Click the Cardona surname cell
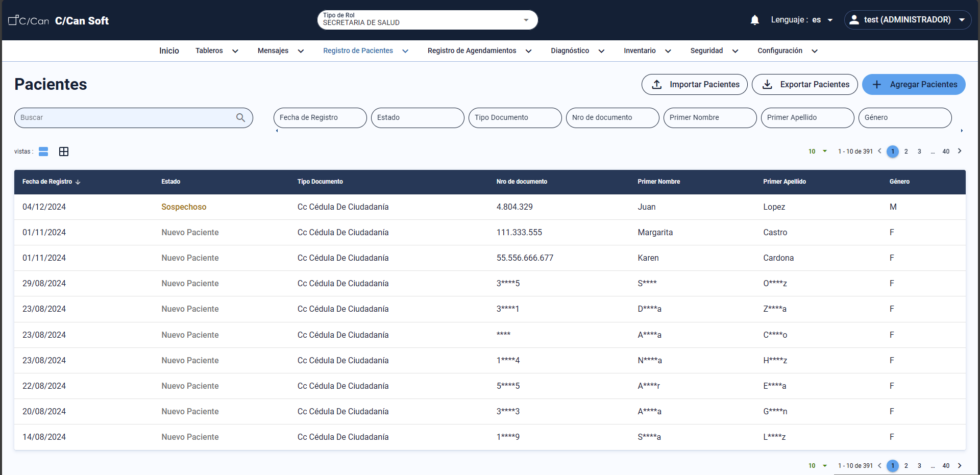980x475 pixels. click(x=778, y=258)
